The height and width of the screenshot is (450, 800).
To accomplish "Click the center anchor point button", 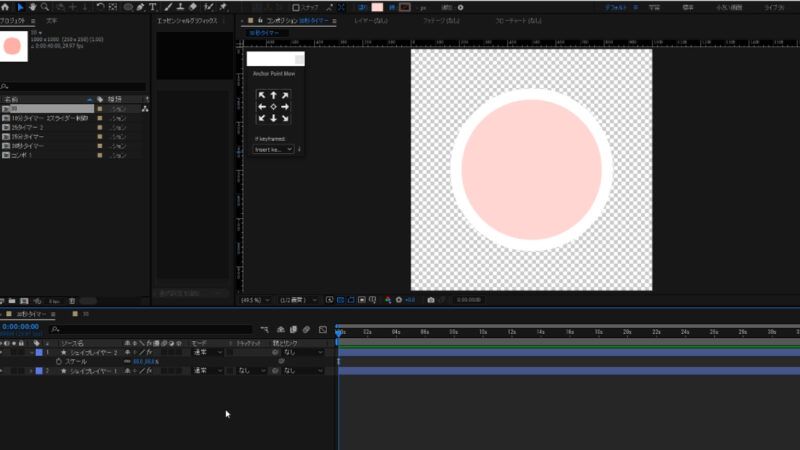I will click(274, 106).
